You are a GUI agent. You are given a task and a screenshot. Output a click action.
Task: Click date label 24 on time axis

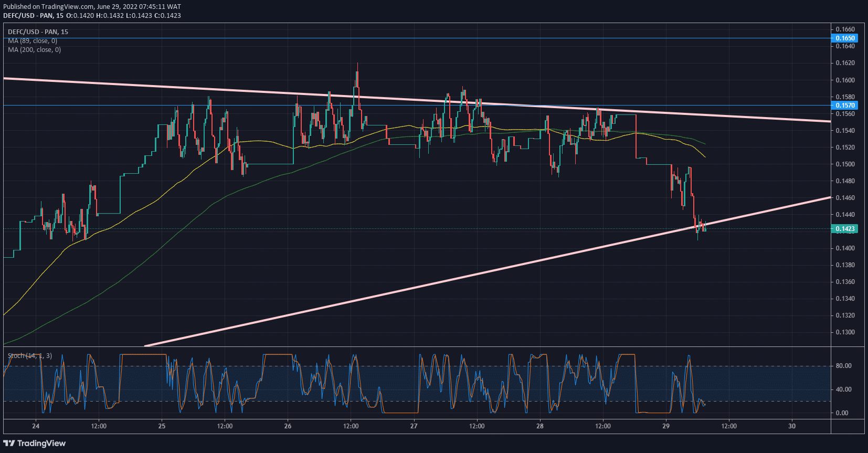point(36,426)
